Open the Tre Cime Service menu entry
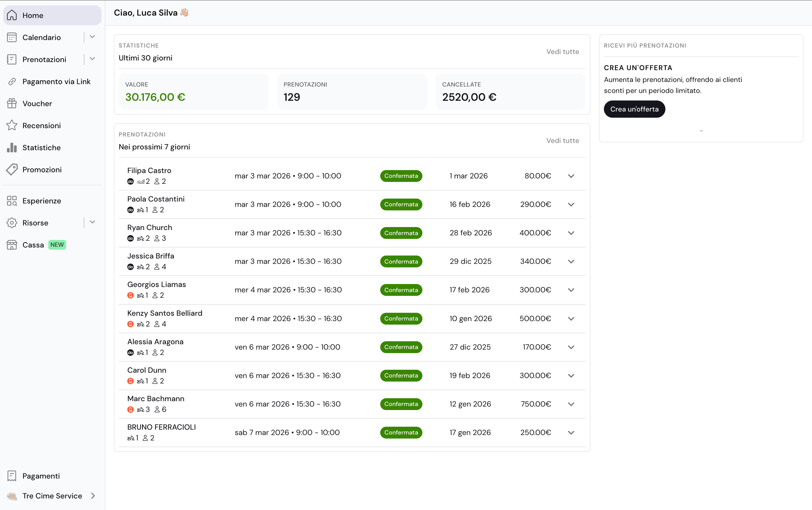Viewport: 812px width, 510px height. [x=52, y=496]
